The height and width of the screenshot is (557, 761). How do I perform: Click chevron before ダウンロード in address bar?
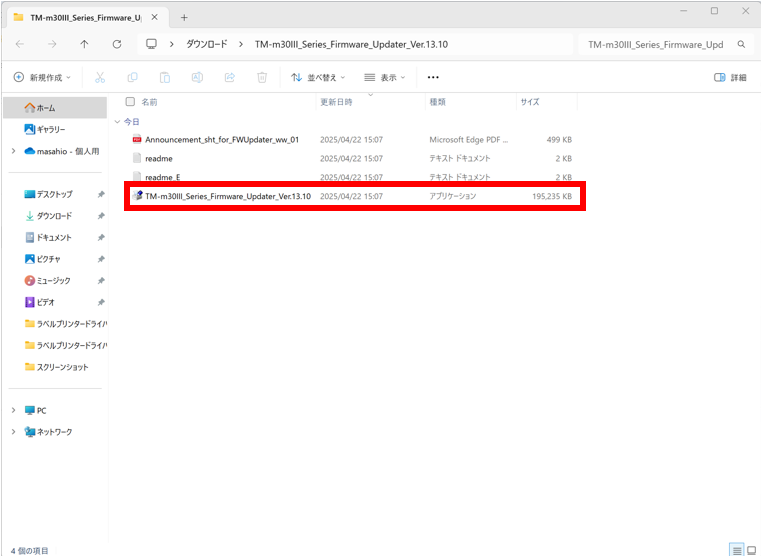click(x=171, y=44)
